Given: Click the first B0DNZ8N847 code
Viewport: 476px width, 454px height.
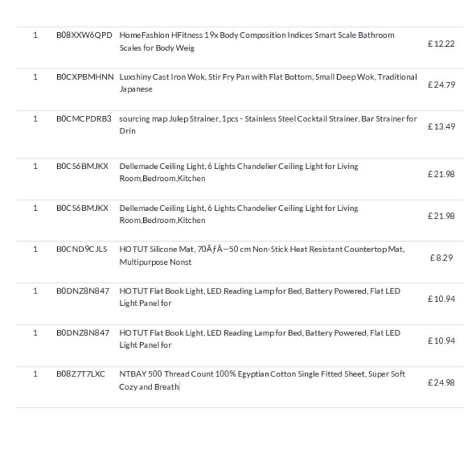Looking at the screenshot, I should tap(83, 291).
